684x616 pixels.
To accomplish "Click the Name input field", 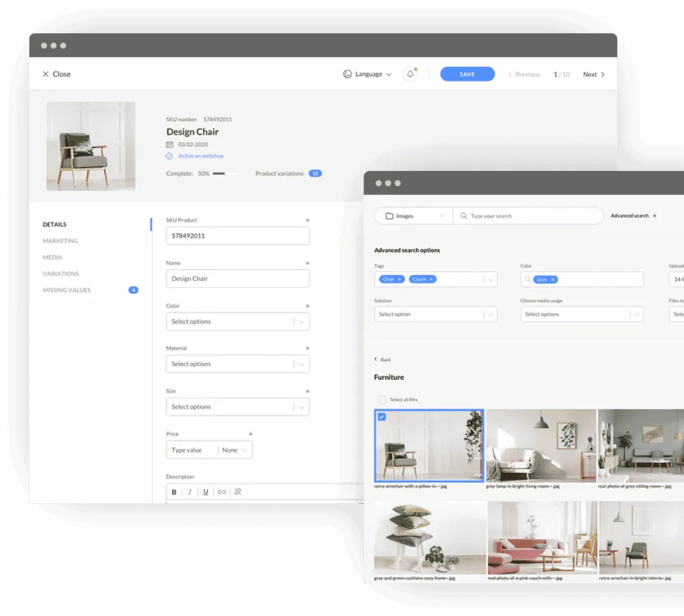I will coord(238,279).
